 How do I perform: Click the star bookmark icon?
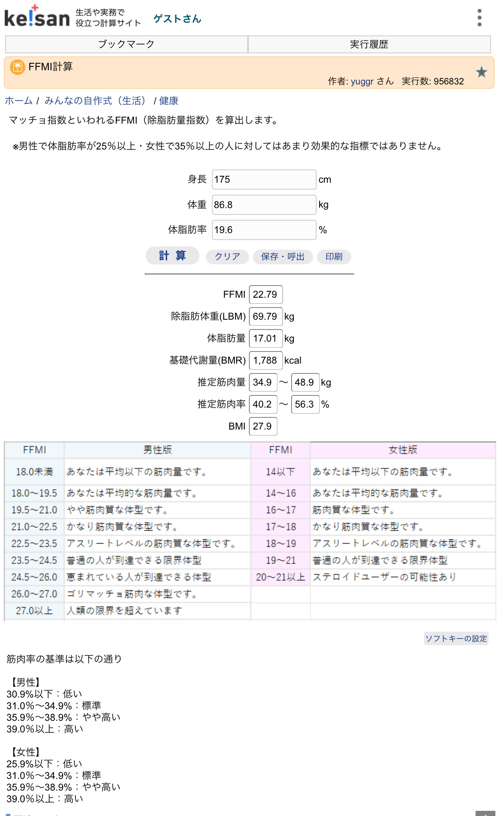481,72
